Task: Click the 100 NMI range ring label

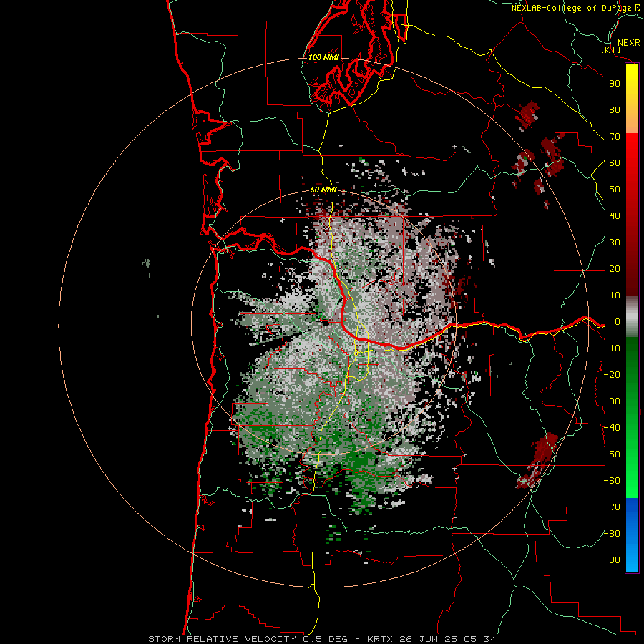Action: [x=323, y=57]
